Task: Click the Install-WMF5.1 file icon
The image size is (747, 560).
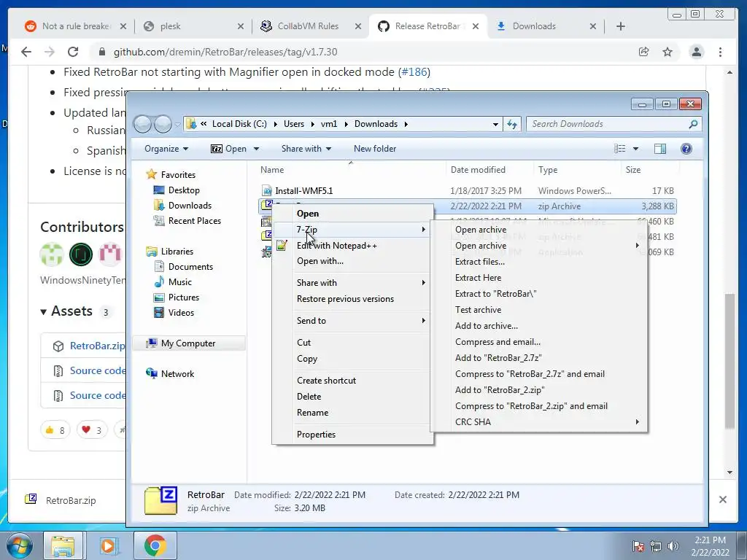Action: [x=267, y=191]
